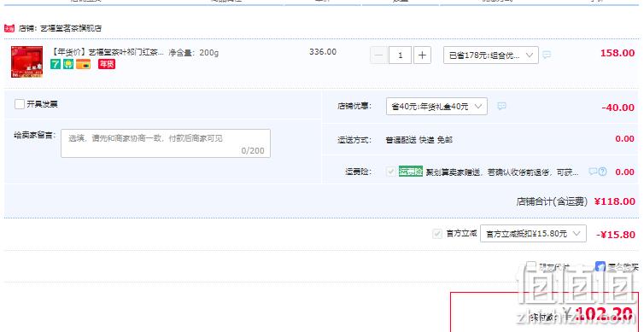Image resolution: width=644 pixels, height=332 pixels.
Task: Click the green 7-day return badge
Action: pos(56,64)
